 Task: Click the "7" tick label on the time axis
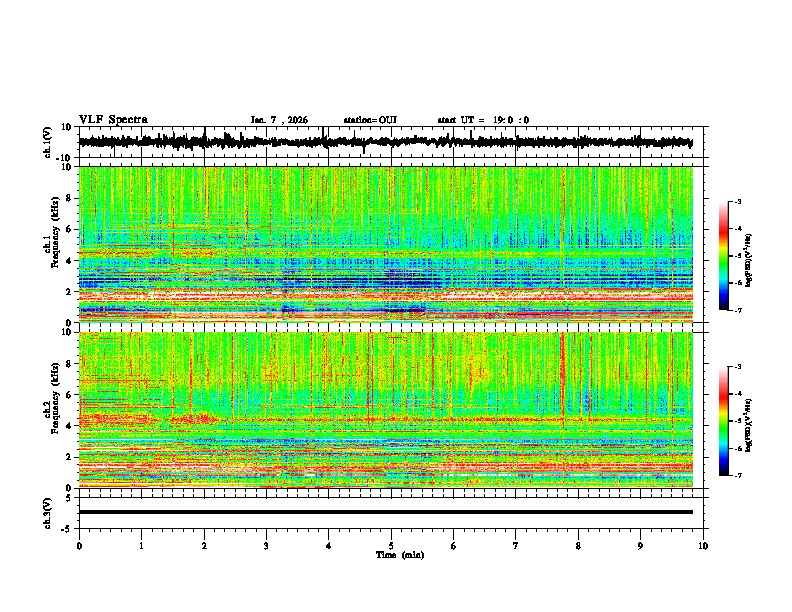[x=516, y=546]
